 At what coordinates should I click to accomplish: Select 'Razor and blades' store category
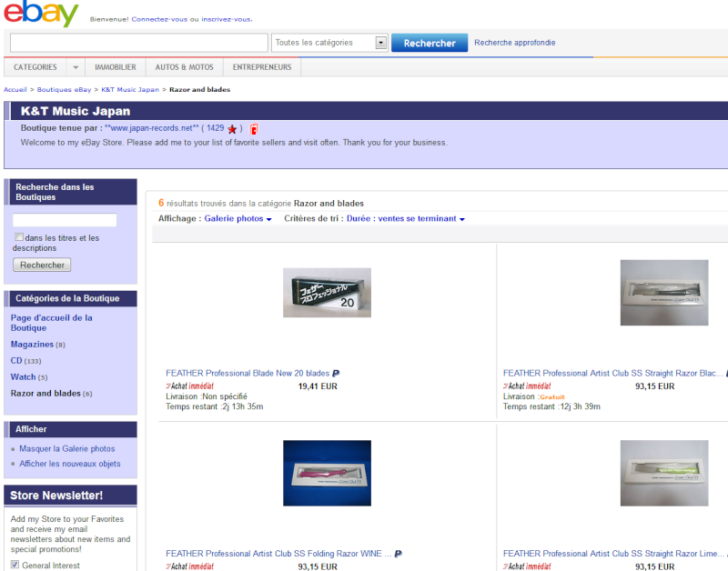pos(45,394)
